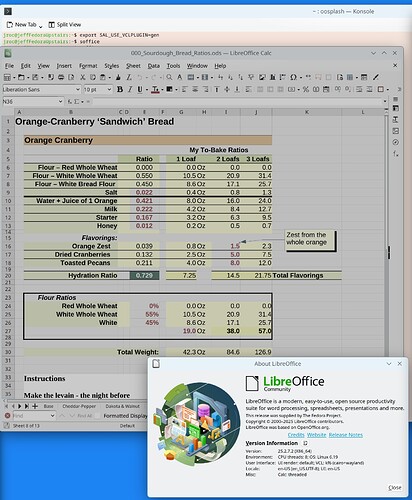Viewport: 412px width, 500px height.
Task: Click the add new sheet plus icon
Action: (35, 406)
